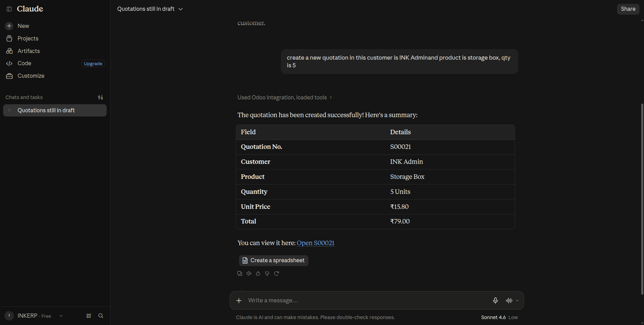Expand the Used Odoo integration, loaded tools details

click(285, 97)
